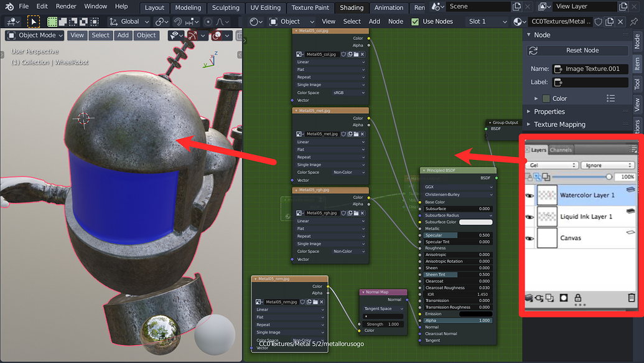Open the node editor Node menu
The width and height of the screenshot is (644, 363).
396,21
